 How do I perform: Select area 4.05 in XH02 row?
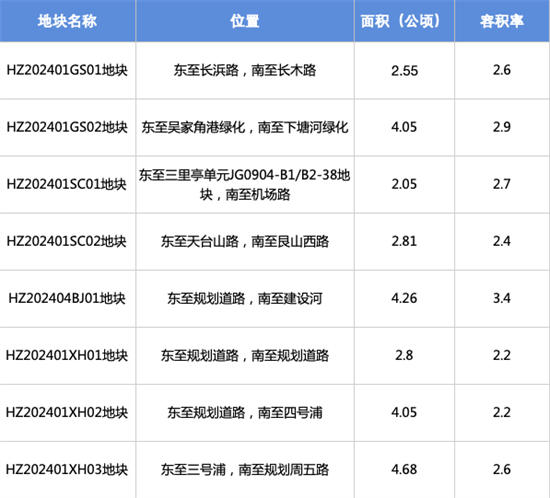[x=404, y=412]
